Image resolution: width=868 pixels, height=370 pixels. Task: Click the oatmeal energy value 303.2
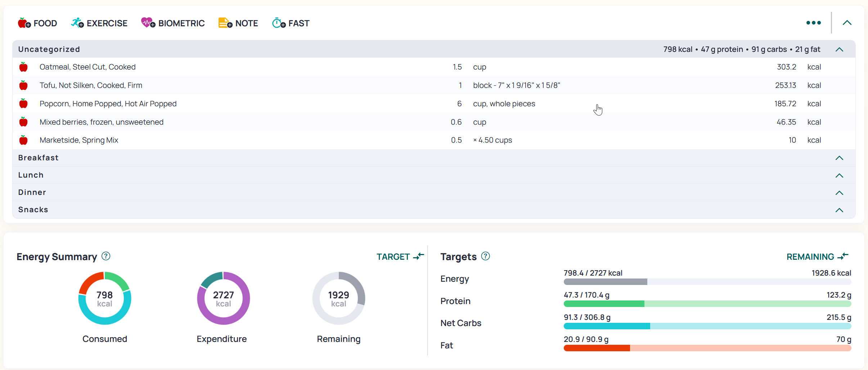coord(787,67)
